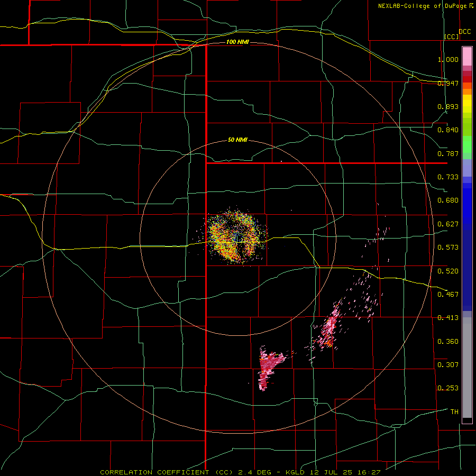Viewport: 476px width, 476px height.
Task: Click the 0.680 scale value
Action: coord(448,200)
